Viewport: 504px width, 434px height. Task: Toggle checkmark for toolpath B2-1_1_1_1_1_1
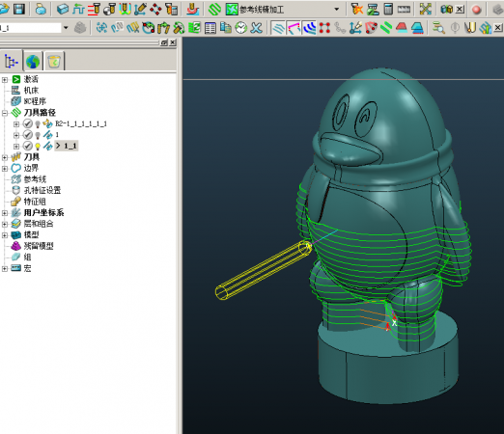pyautogui.click(x=28, y=123)
